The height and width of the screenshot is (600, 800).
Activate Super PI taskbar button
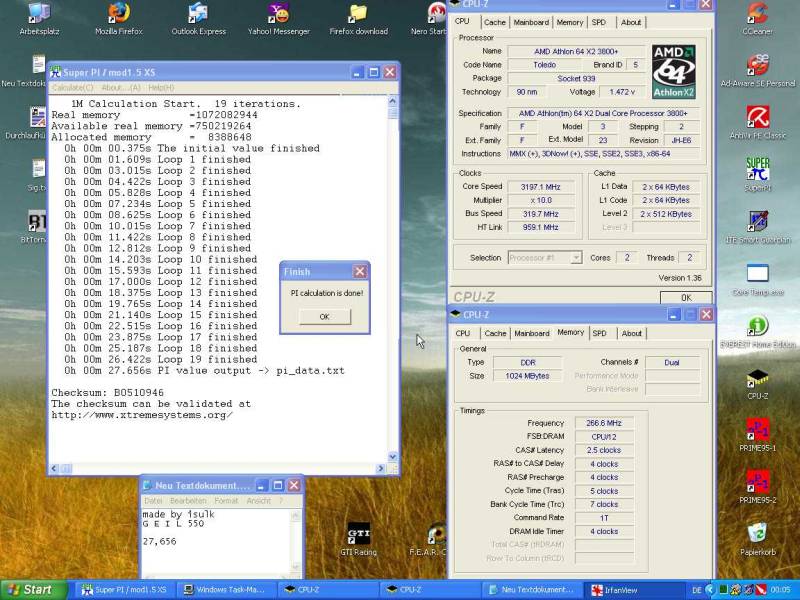pos(125,590)
